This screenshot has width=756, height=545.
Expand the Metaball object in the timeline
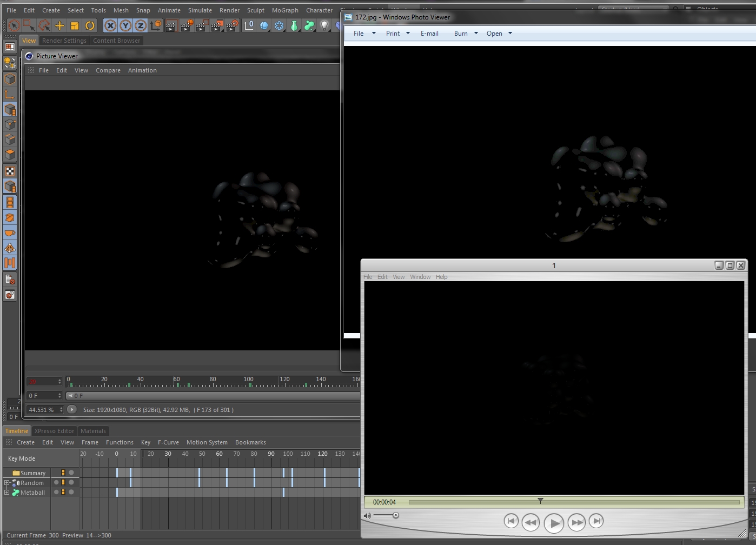(x=7, y=493)
